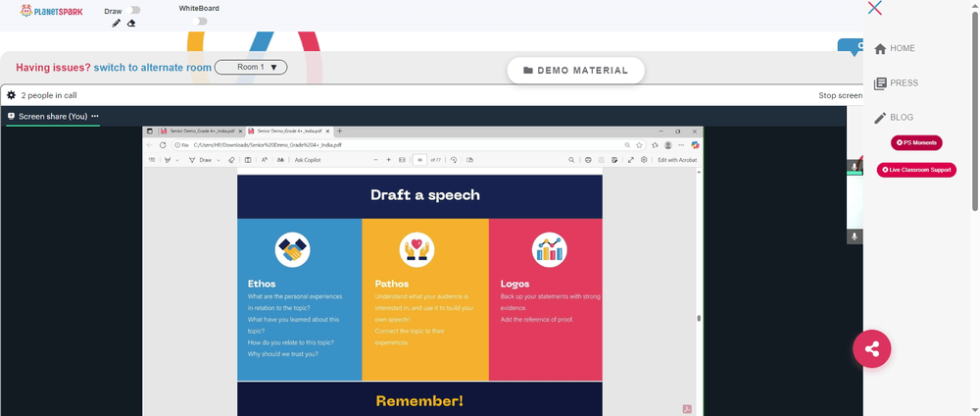The image size is (980, 416).
Task: Zoom in the PDF with plus
Action: coord(389,160)
